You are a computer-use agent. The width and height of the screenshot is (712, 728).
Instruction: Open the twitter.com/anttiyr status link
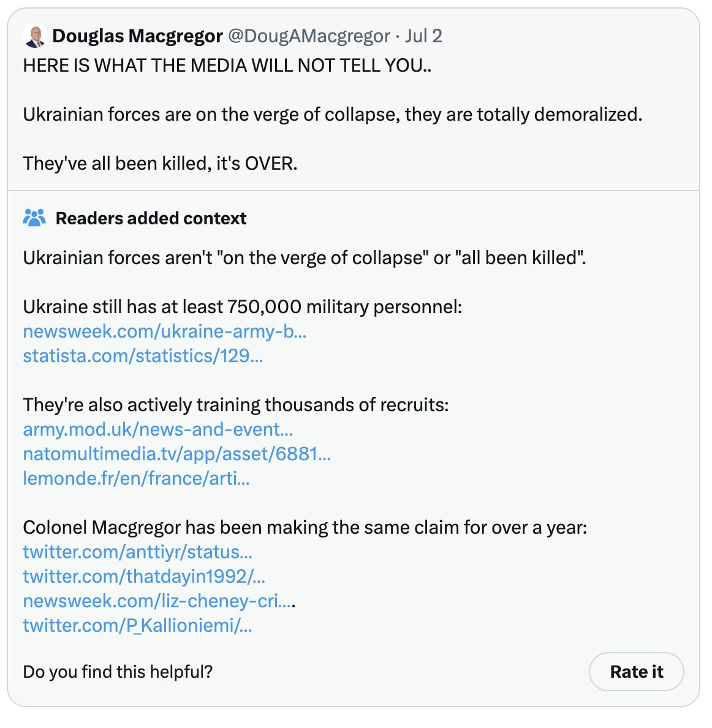(137, 552)
